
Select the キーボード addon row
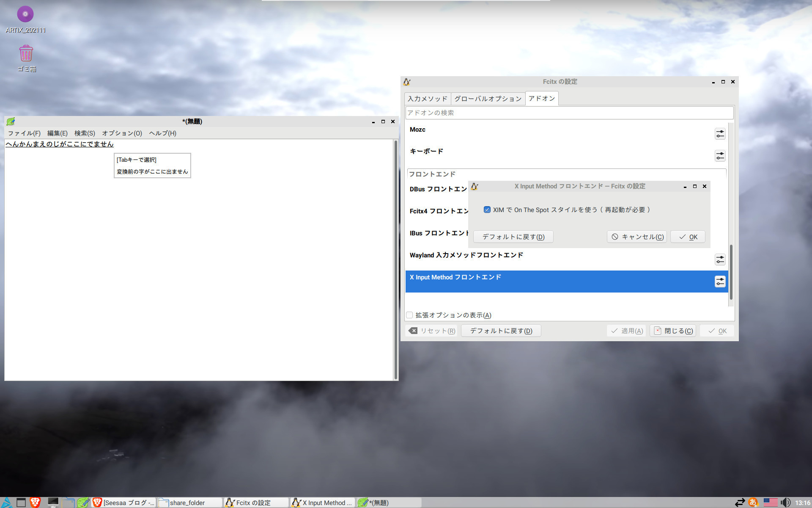click(567, 156)
